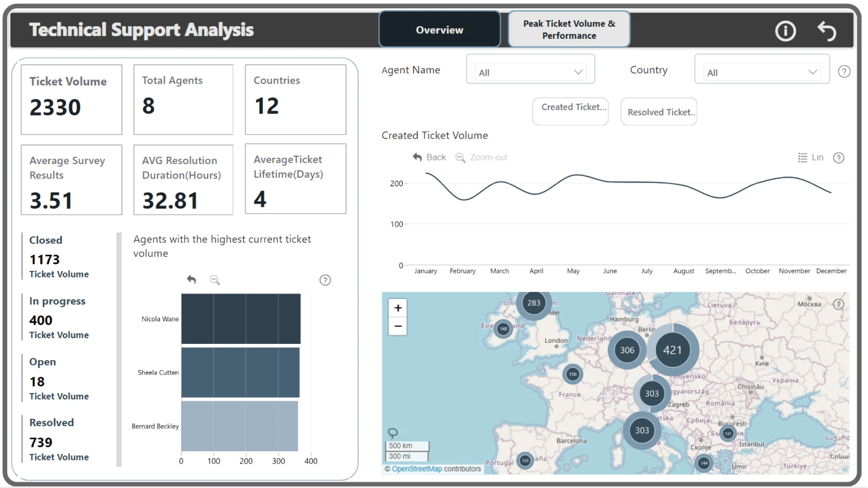Click the 303 cluster near Zagreb
The width and height of the screenshot is (868, 488).
coord(651,393)
